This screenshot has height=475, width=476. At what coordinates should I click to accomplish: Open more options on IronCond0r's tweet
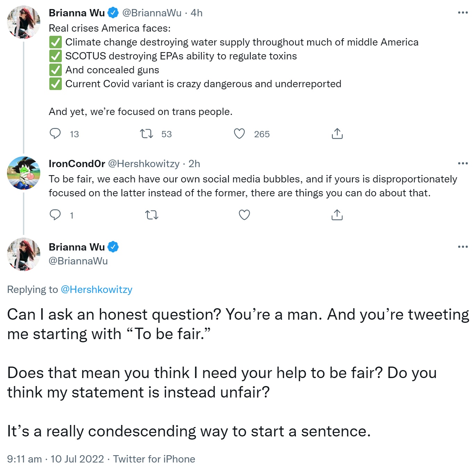point(463,164)
